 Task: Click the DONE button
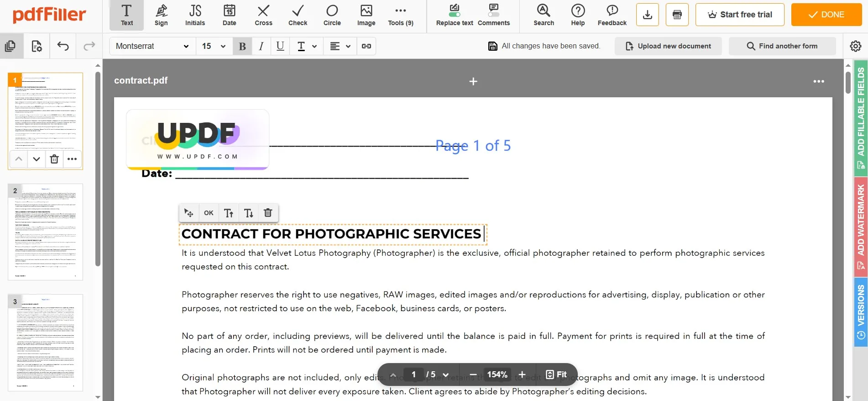click(x=826, y=15)
